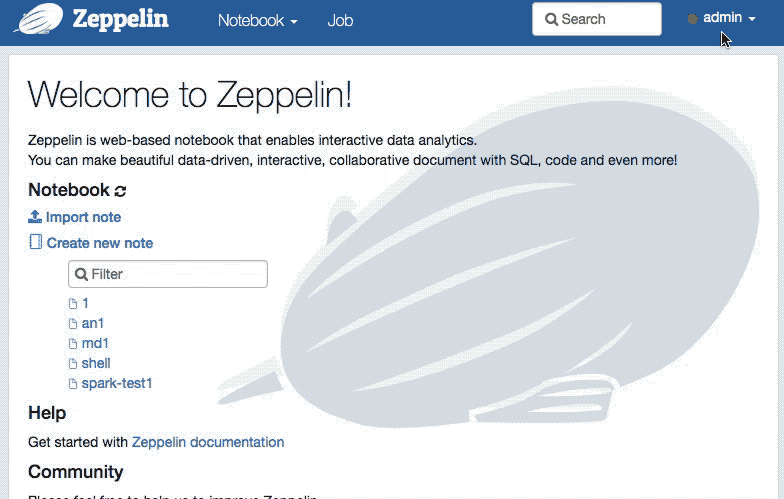The height and width of the screenshot is (499, 784).
Task: Click the status dot beside admin
Action: tap(692, 19)
